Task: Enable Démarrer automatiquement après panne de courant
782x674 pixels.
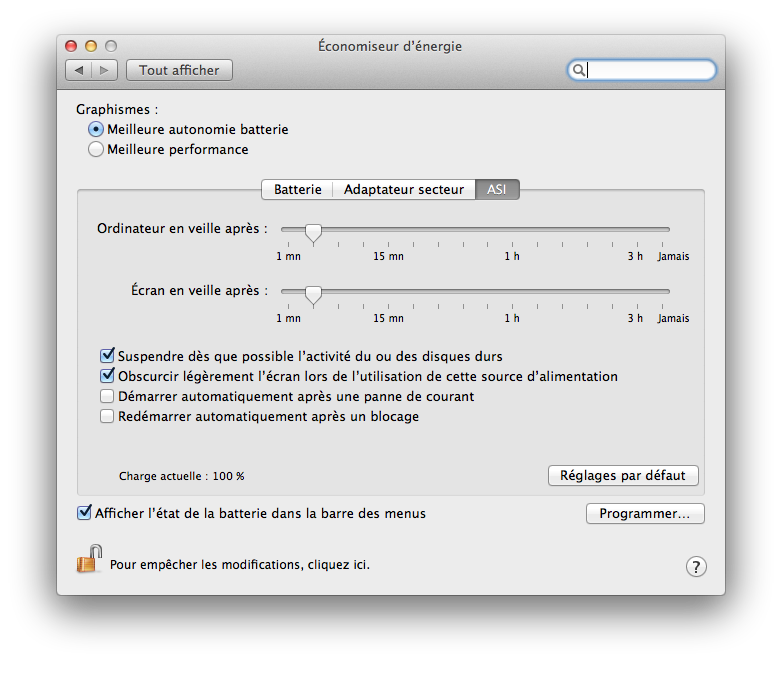Action: pos(108,397)
